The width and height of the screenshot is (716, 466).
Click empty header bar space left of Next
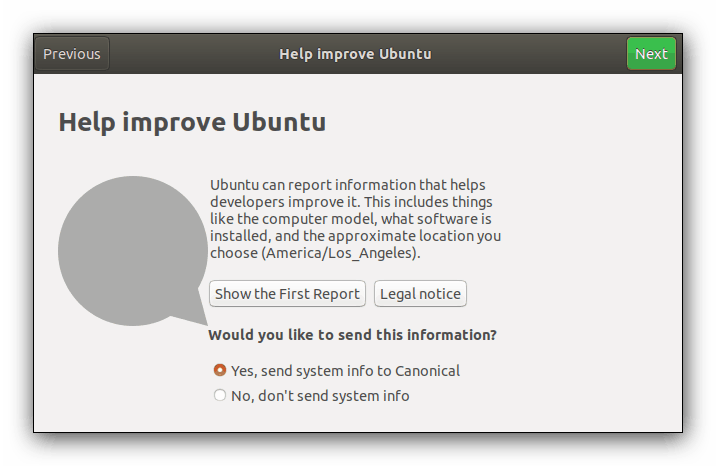coord(540,54)
